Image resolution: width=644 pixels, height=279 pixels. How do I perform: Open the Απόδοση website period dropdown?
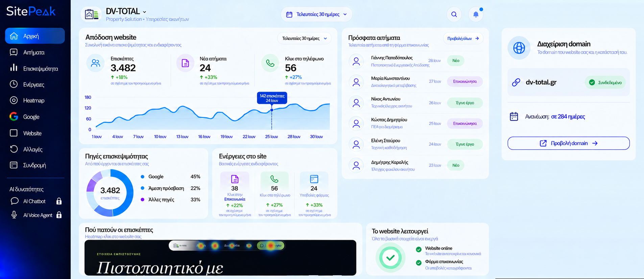[x=304, y=38]
